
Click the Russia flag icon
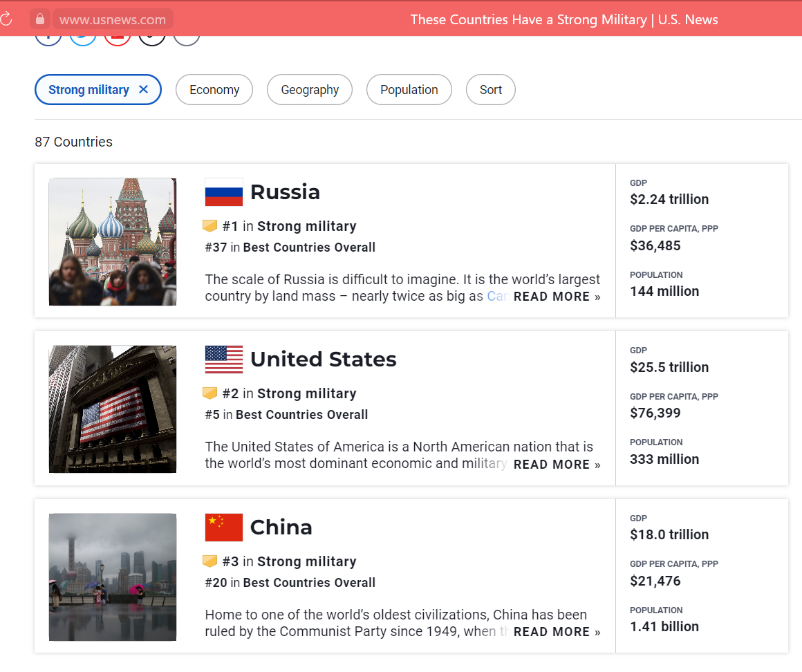click(x=224, y=192)
